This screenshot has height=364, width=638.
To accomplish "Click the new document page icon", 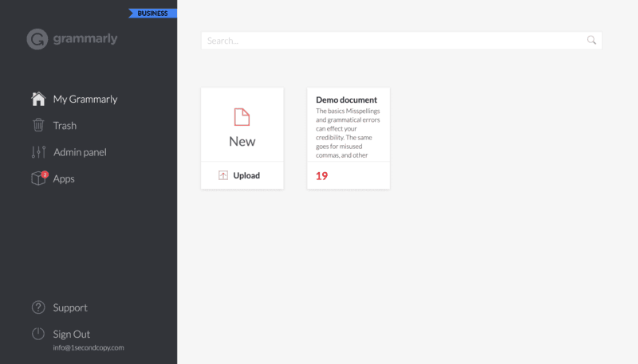I will (x=242, y=117).
